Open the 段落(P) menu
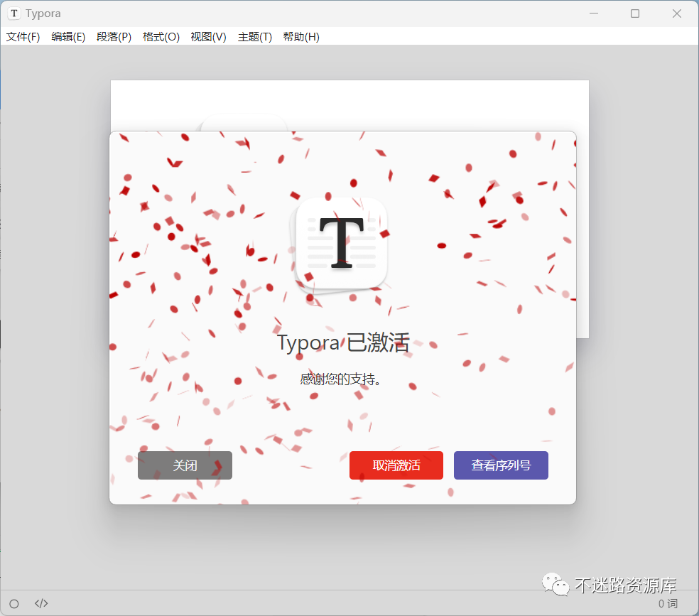The width and height of the screenshot is (699, 616). (x=114, y=36)
